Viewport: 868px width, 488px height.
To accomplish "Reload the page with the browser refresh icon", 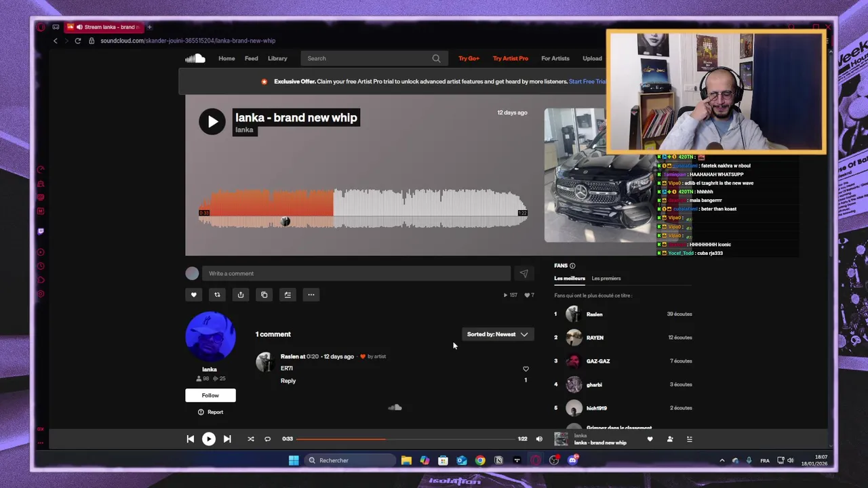I will pos(78,41).
